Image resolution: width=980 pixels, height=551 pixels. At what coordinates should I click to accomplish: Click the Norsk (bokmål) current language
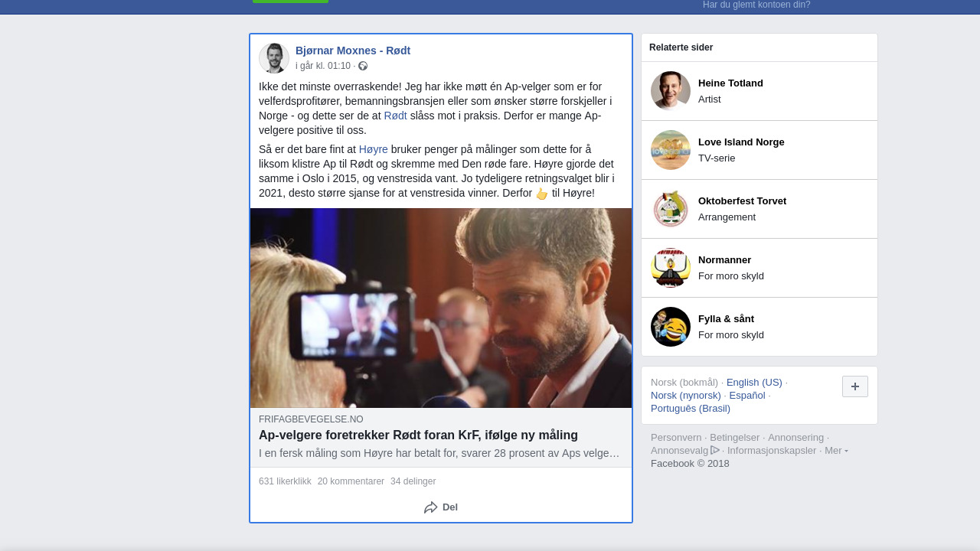(x=684, y=383)
